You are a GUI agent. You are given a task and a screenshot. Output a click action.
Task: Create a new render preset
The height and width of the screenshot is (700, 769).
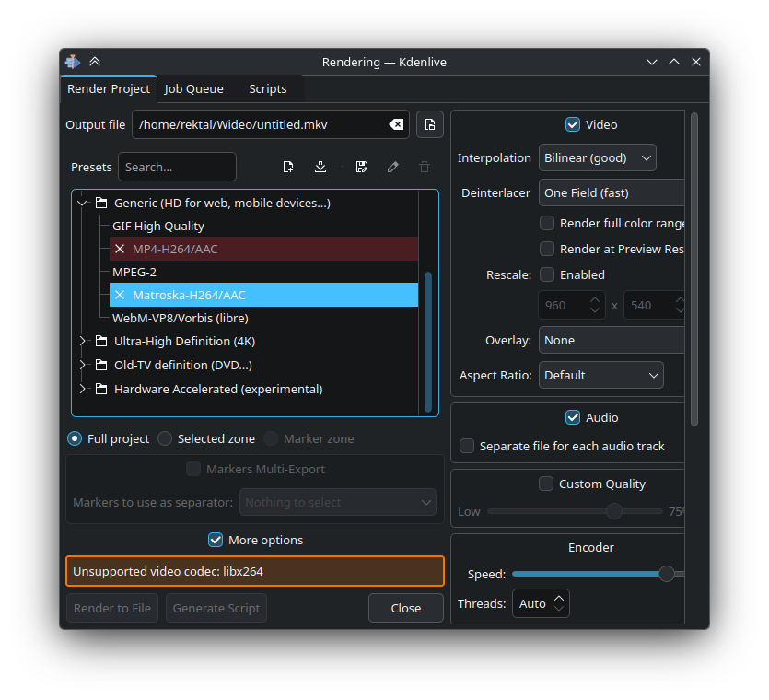click(x=288, y=167)
